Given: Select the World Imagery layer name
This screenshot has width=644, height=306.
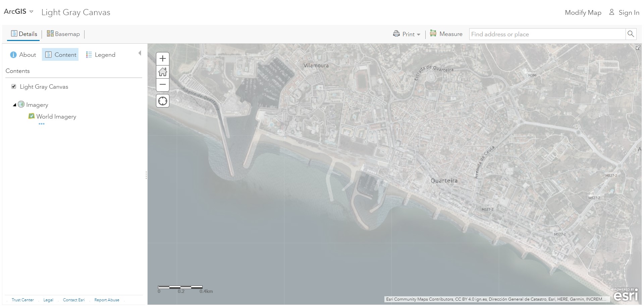Looking at the screenshot, I should point(56,117).
